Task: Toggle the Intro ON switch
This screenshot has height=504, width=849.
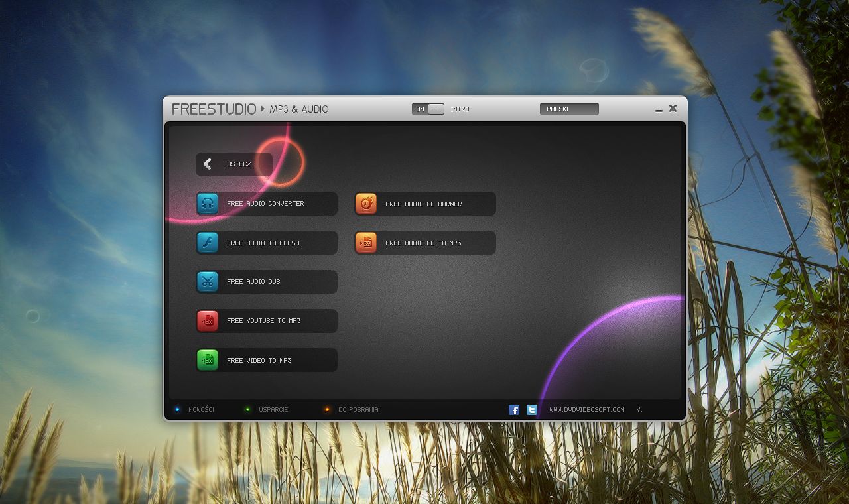Action: (x=428, y=109)
